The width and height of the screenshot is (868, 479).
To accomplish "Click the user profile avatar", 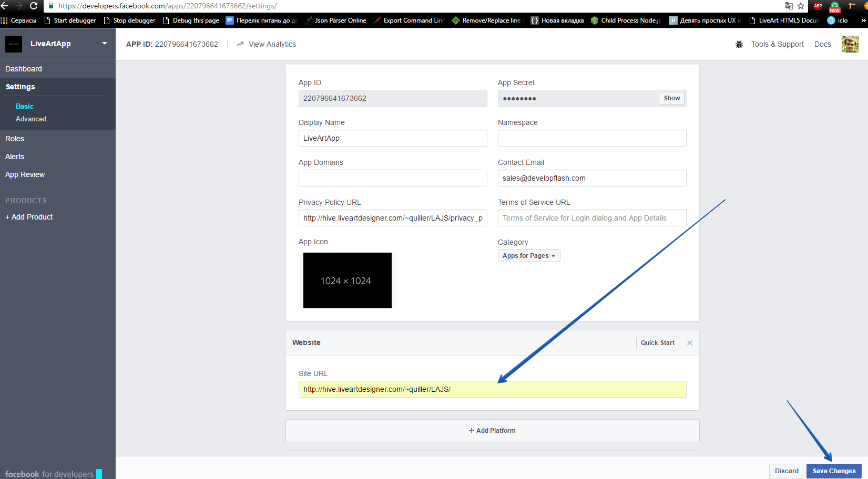I will click(850, 44).
